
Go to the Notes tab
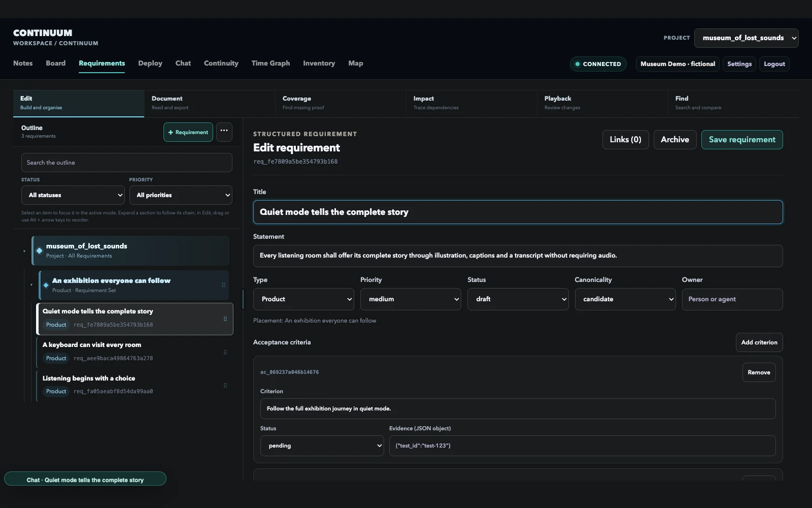(x=23, y=63)
